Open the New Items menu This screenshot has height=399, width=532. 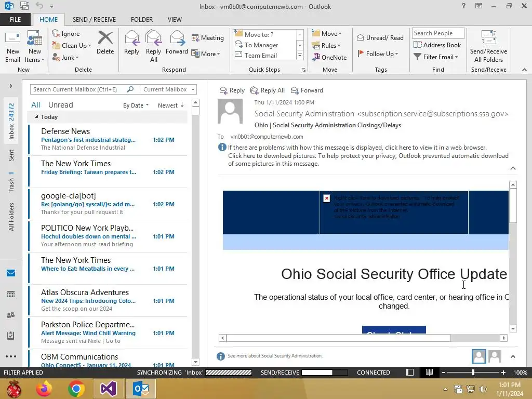coord(35,47)
